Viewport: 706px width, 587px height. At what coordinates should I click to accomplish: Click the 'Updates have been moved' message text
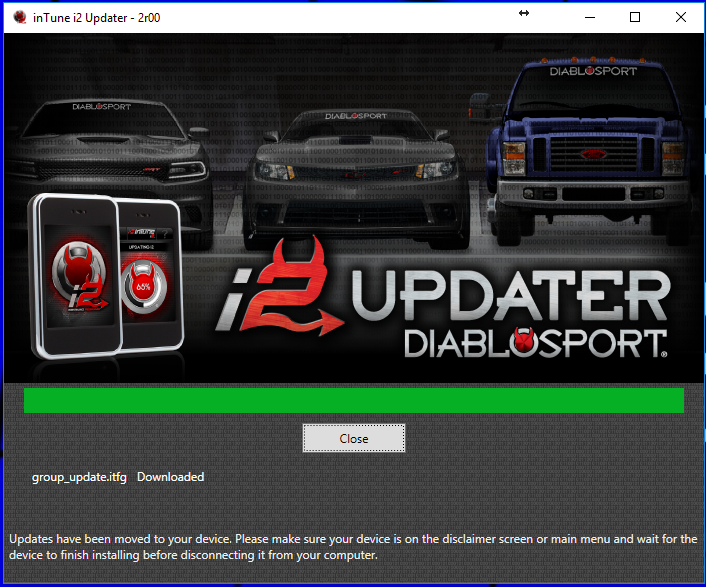(353, 547)
